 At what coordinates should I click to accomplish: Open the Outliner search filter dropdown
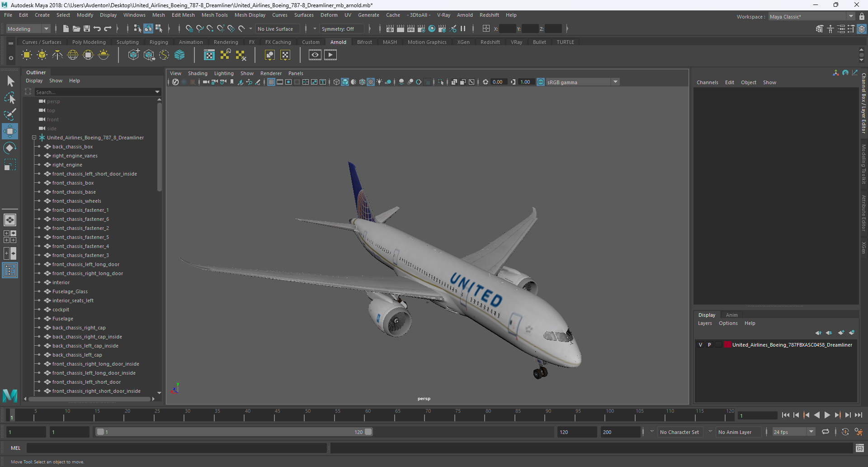coord(157,92)
